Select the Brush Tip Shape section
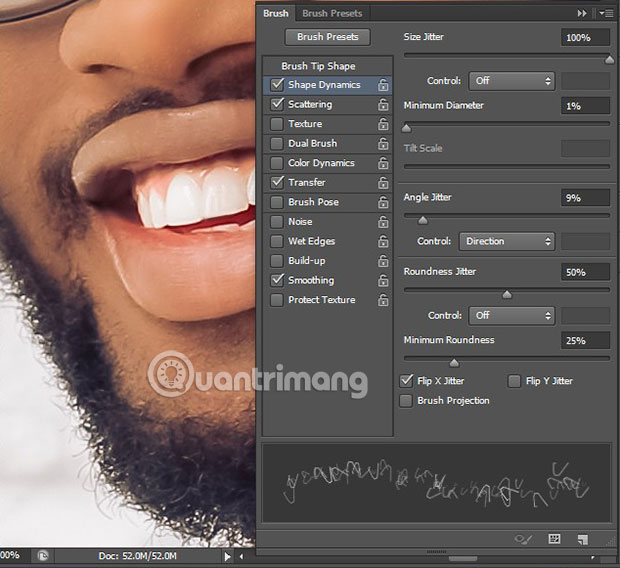The width and height of the screenshot is (620, 568). click(327, 66)
